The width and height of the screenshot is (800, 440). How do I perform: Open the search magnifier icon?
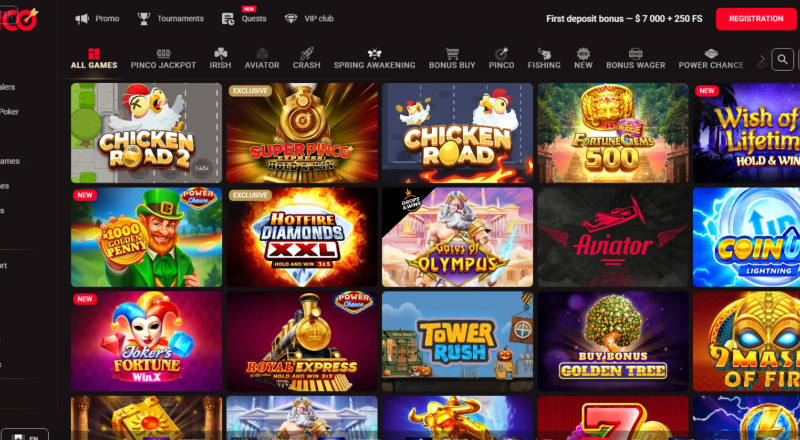point(782,60)
